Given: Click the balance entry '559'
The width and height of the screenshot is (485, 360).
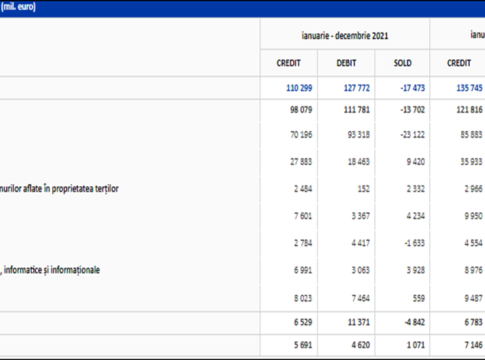Looking at the screenshot, I should click(x=419, y=298).
